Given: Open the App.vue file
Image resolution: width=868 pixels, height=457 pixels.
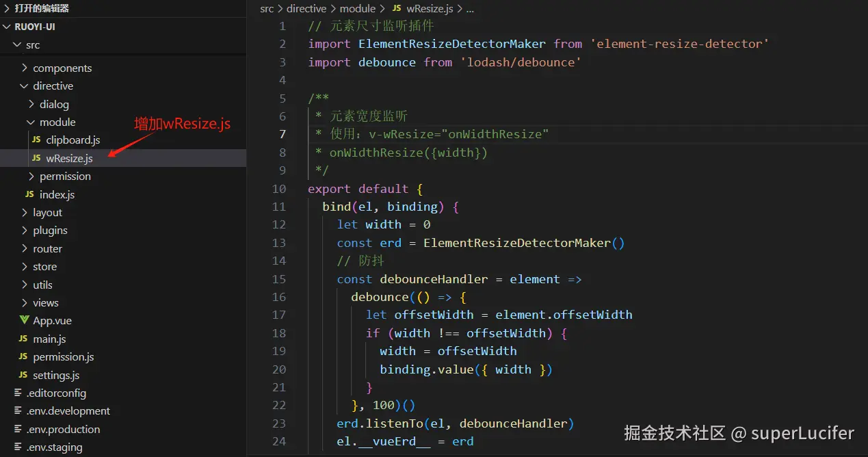Looking at the screenshot, I should 52,321.
